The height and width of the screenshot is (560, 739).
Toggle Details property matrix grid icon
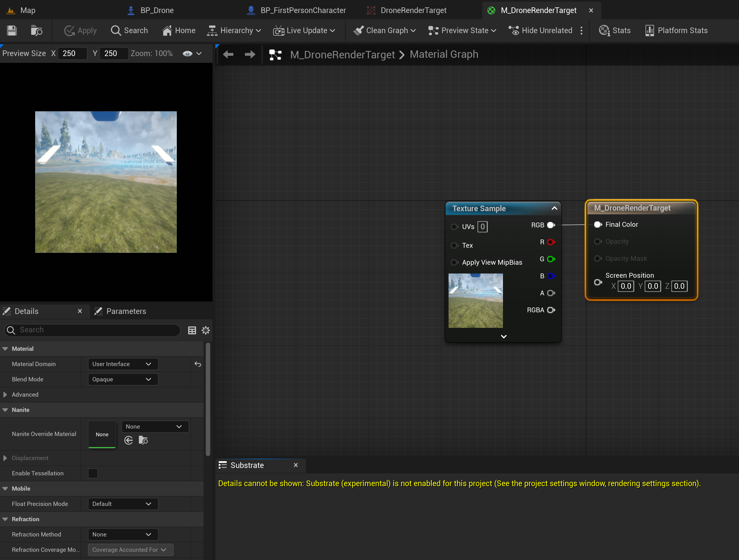pos(192,330)
